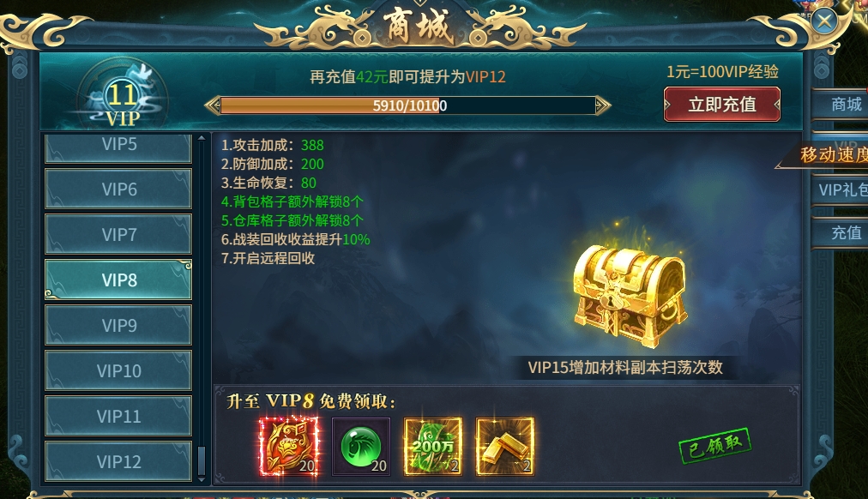868x499 pixels.
Task: Click the 立即充值 recharge button
Action: click(x=722, y=104)
